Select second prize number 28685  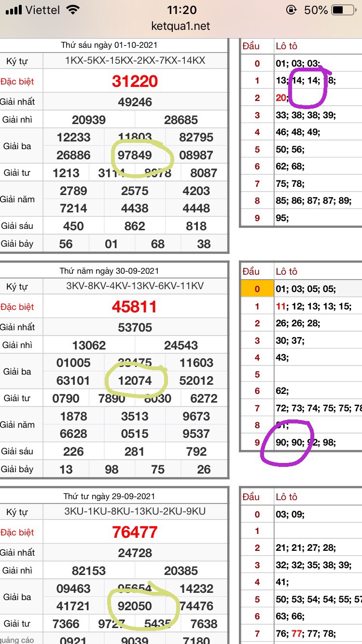[181, 120]
